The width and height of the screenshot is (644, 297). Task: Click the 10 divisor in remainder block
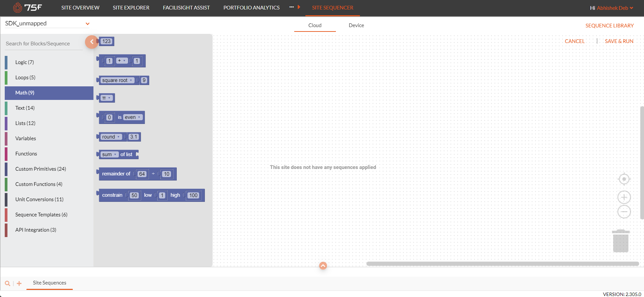click(x=167, y=174)
